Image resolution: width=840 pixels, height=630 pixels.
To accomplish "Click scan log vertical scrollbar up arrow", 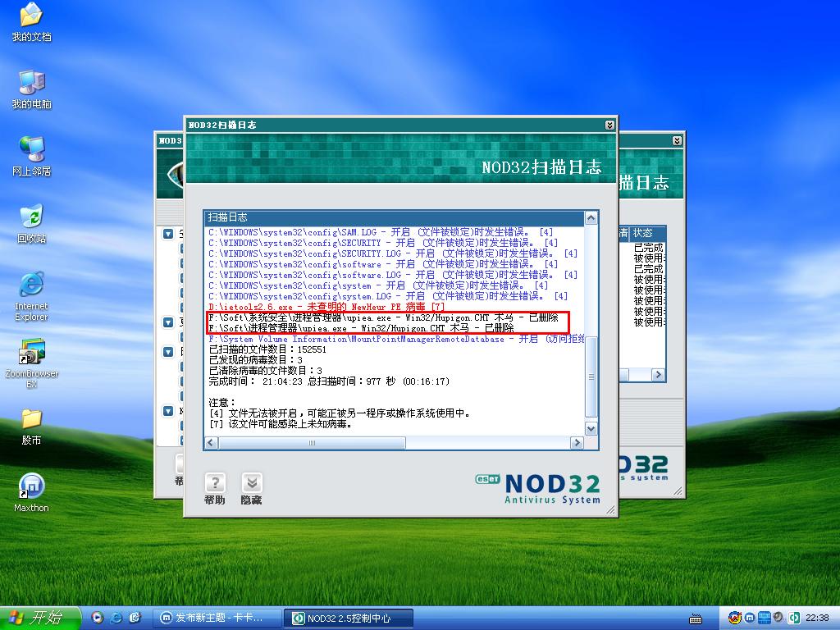I will (591, 217).
